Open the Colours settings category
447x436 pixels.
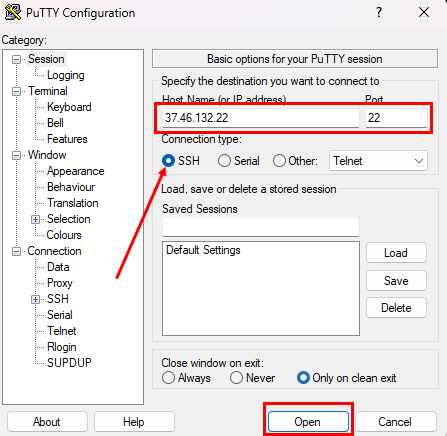point(64,235)
